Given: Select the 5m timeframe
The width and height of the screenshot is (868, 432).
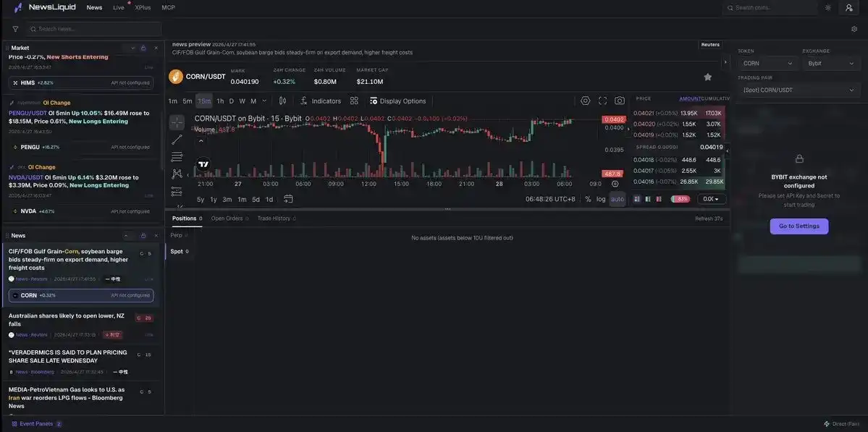Looking at the screenshot, I should point(187,101).
